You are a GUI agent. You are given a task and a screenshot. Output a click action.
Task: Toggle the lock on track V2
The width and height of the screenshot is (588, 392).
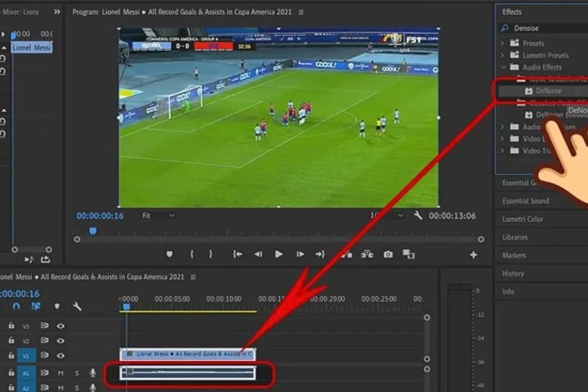[x=12, y=341]
